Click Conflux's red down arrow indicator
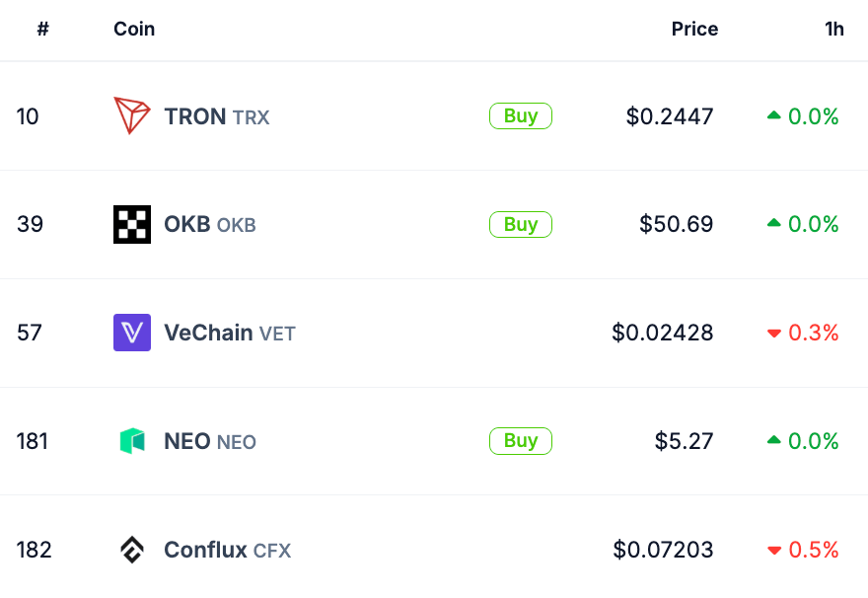Viewport: 868px width, 598px height. coord(774,551)
